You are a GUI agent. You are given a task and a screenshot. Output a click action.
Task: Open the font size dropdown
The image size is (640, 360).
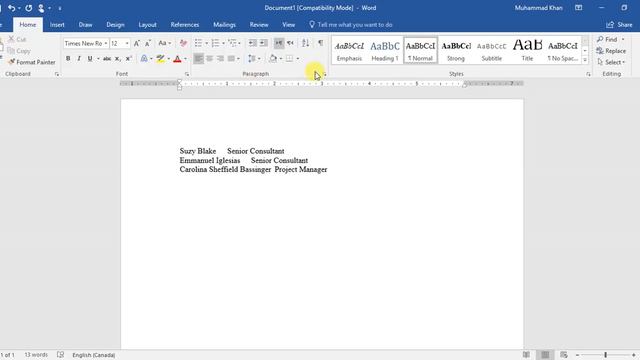point(127,43)
